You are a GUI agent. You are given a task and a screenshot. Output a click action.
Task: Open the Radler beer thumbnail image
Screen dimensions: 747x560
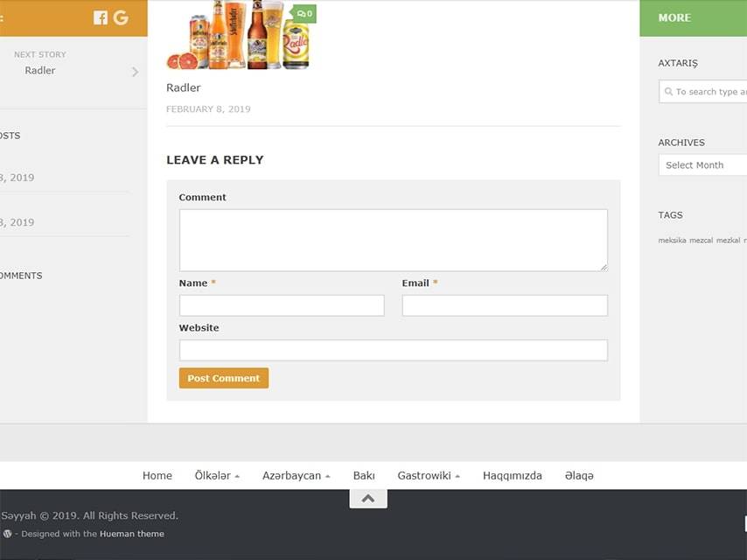[239, 35]
